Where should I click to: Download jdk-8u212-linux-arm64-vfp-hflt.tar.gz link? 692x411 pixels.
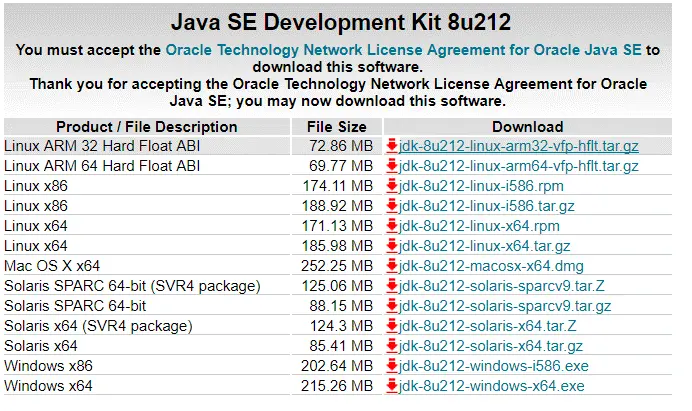point(519,166)
